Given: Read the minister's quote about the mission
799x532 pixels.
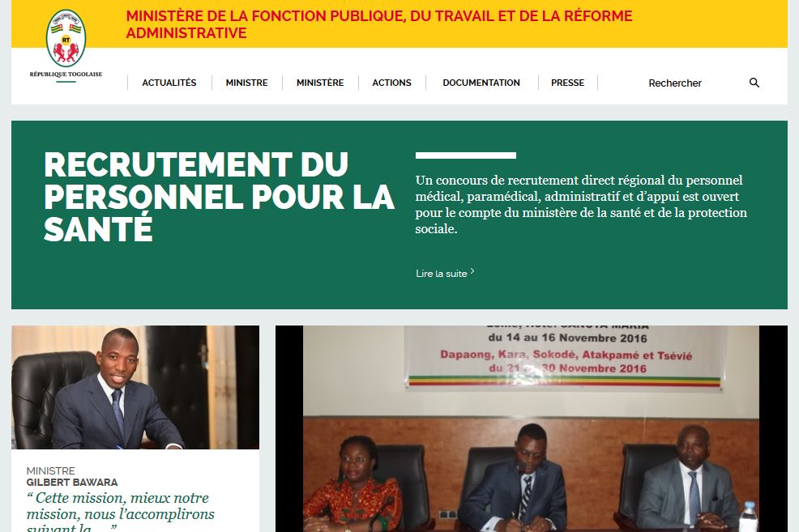Looking at the screenshot, I should pyautogui.click(x=120, y=512).
